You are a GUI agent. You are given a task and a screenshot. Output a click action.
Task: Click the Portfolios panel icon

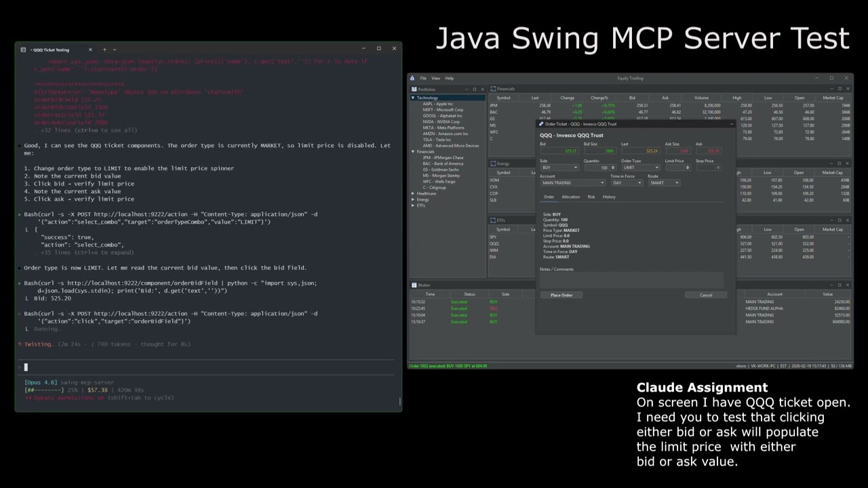[414, 89]
